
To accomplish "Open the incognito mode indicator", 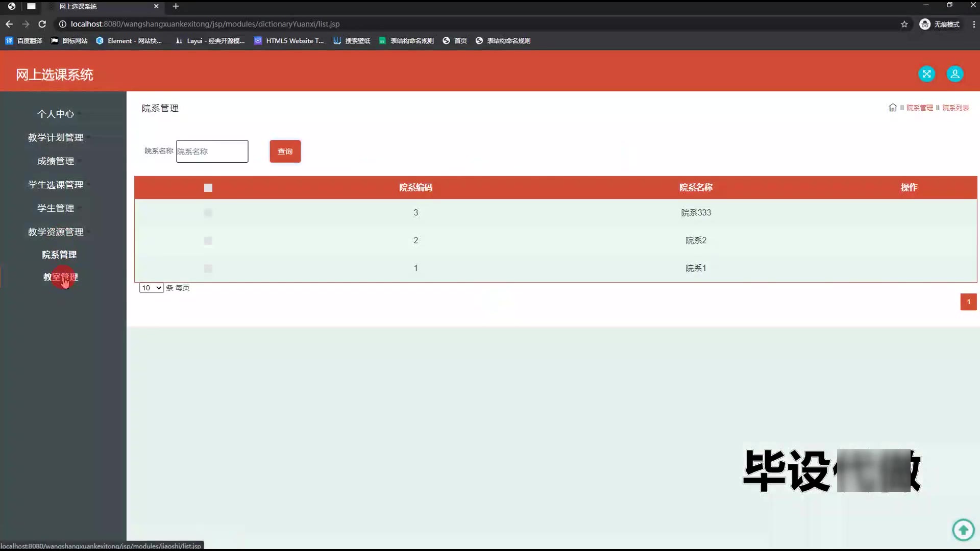I will tap(939, 24).
